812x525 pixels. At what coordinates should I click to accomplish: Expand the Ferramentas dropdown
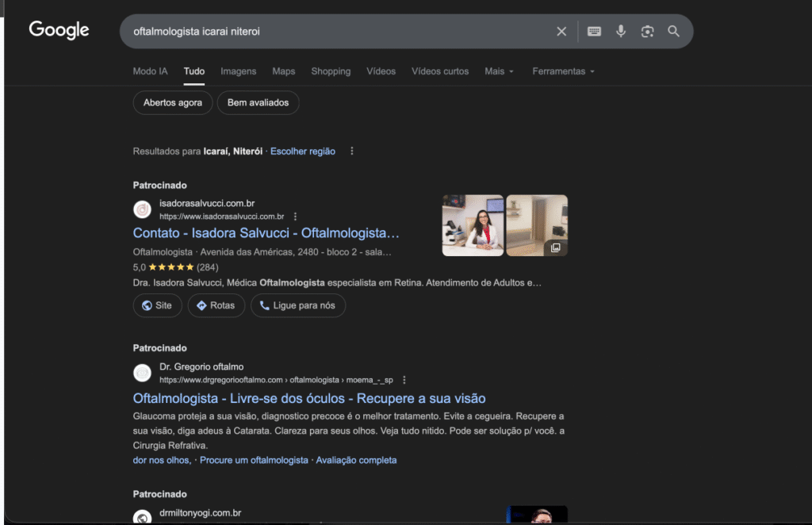point(564,71)
